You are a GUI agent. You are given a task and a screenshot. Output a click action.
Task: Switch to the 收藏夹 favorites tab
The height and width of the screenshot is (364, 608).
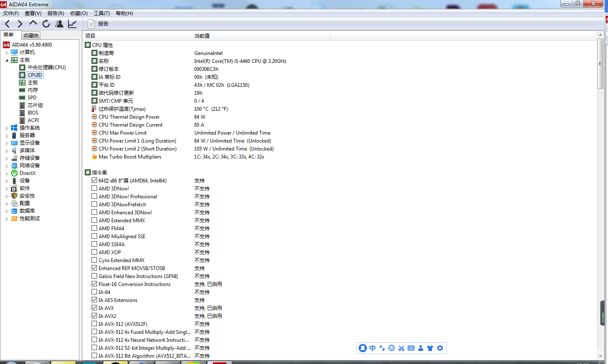(31, 36)
